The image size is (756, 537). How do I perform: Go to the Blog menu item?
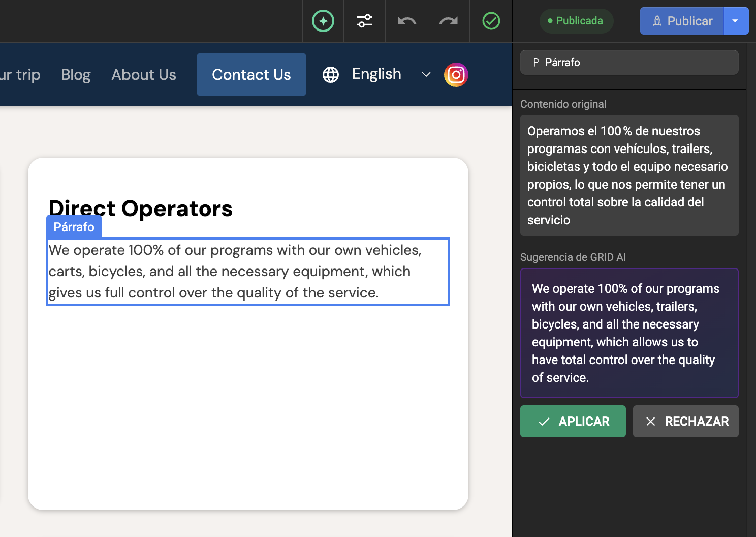click(x=76, y=75)
